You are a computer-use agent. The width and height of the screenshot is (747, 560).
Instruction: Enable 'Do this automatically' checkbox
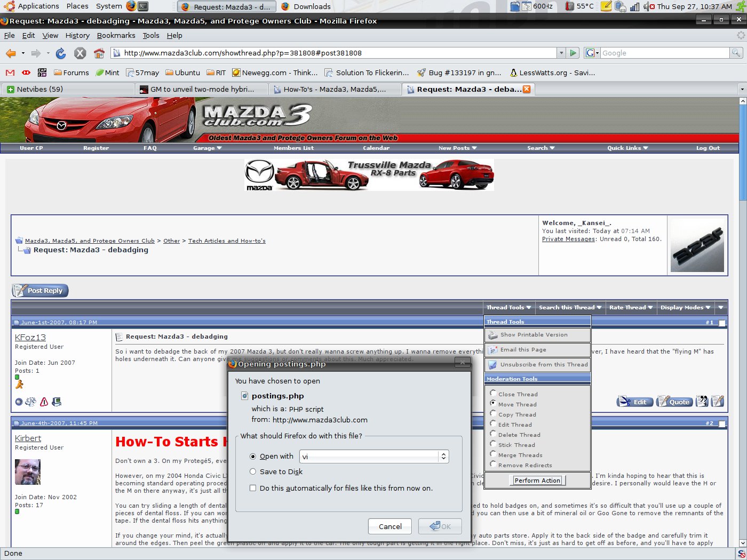(253, 488)
